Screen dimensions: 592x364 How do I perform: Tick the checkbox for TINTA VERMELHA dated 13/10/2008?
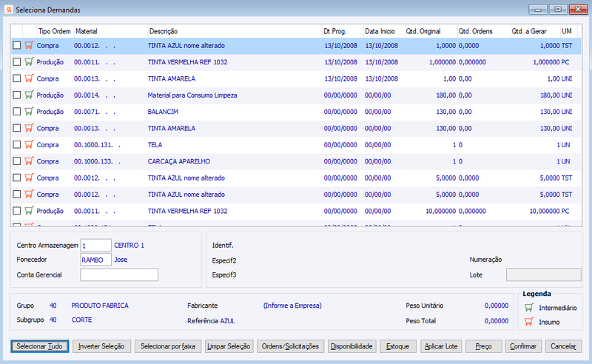16,61
